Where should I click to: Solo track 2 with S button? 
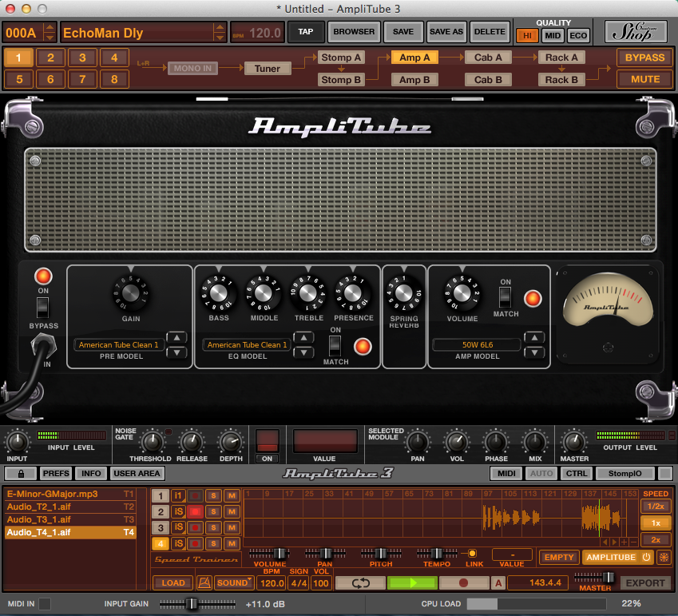point(213,512)
